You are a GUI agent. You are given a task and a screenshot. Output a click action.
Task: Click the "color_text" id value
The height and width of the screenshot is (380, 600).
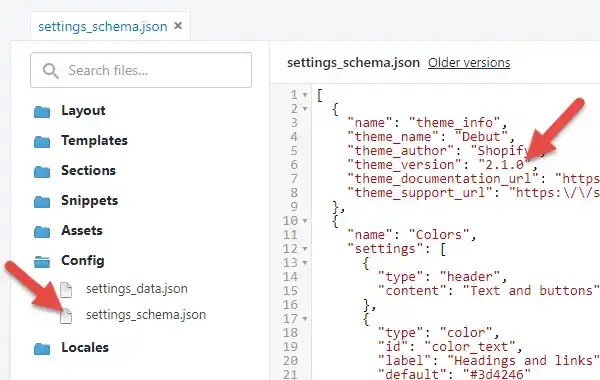[x=470, y=347]
